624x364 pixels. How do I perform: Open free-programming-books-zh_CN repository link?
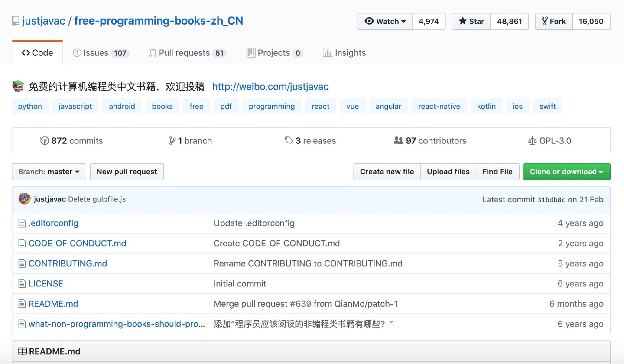point(159,21)
